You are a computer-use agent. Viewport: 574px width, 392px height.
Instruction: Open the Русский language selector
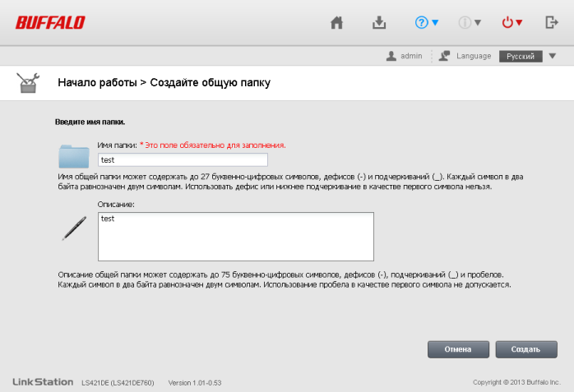[x=521, y=57]
